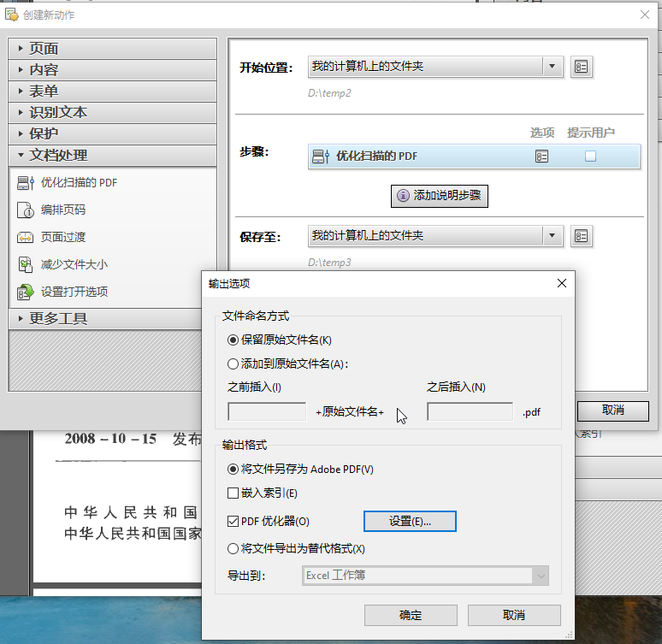Select 保留原始文件名(K) radio button

pyautogui.click(x=233, y=340)
